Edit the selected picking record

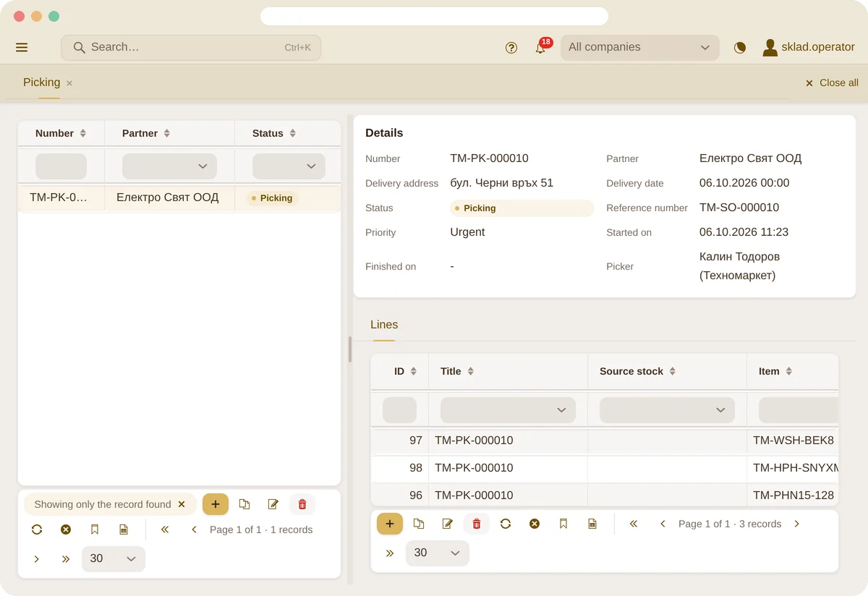pyautogui.click(x=273, y=504)
